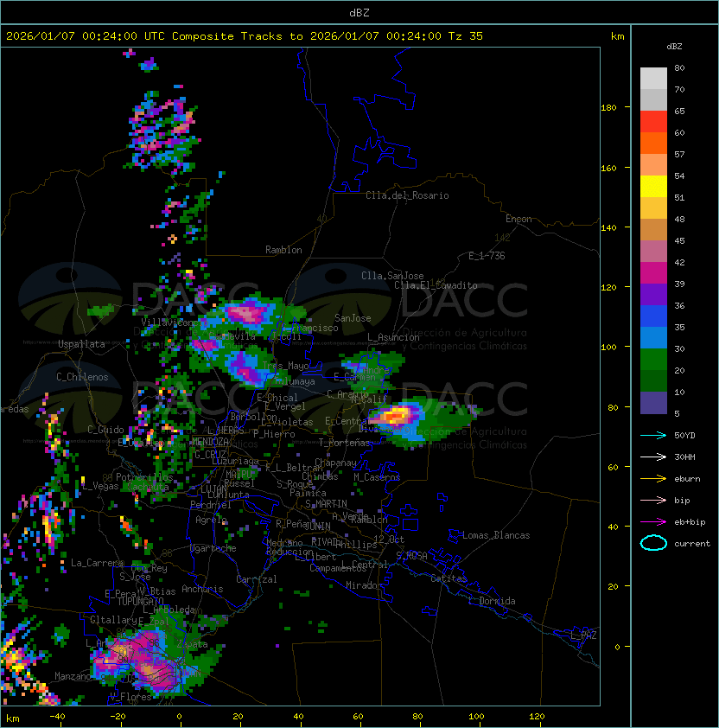This screenshot has width=719, height=728.
Task: Click the 'Catitas' map label
Action: [x=449, y=578]
